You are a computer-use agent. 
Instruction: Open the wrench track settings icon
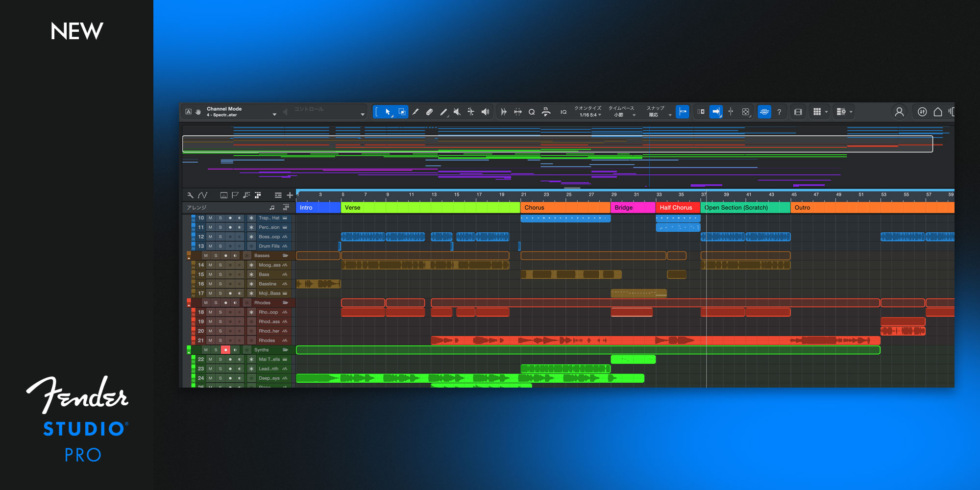(x=190, y=195)
